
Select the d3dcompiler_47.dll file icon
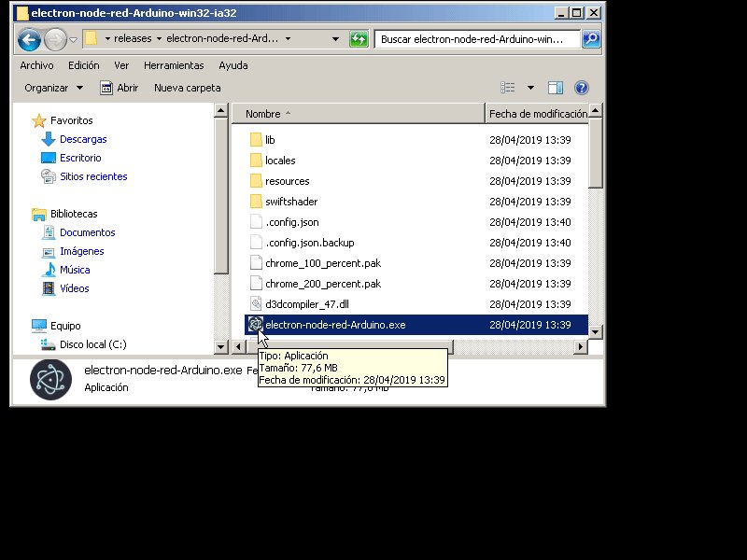click(x=256, y=304)
